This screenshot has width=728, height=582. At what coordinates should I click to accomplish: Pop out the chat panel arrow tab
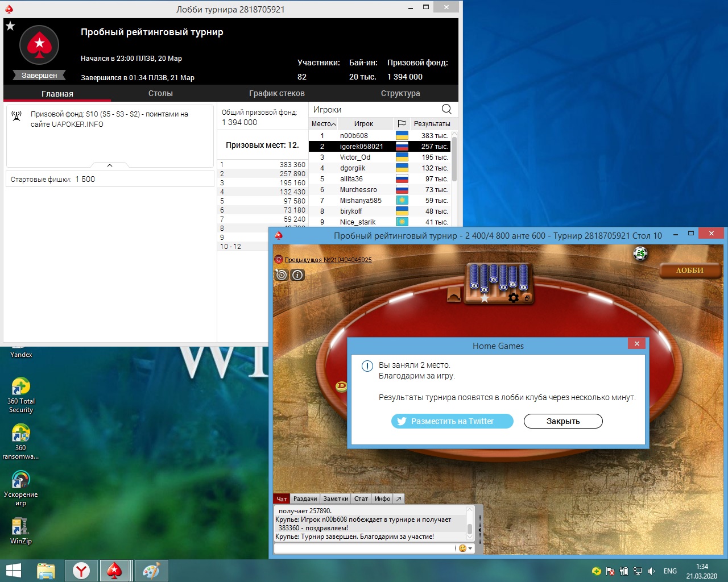(399, 498)
